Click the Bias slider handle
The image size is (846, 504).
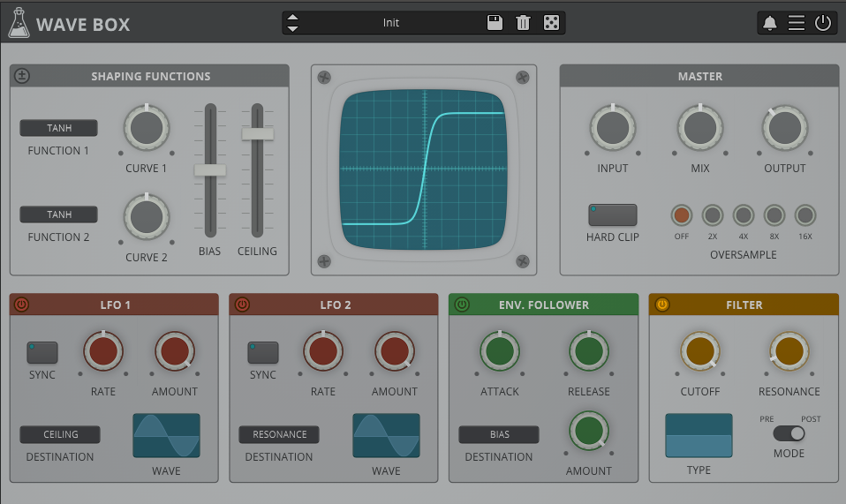click(x=210, y=170)
